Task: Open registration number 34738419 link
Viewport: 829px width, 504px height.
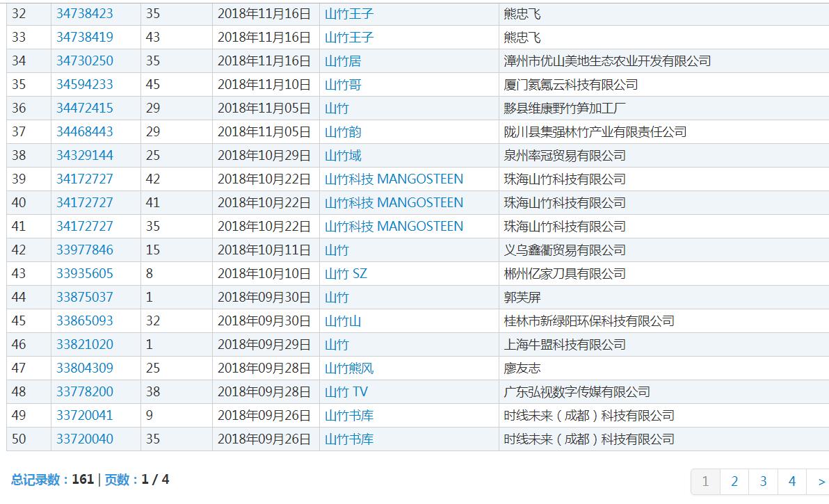Action: [85, 38]
